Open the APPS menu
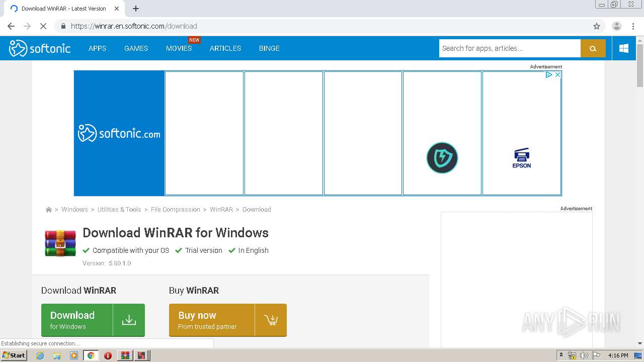Viewport: 644px width, 362px height. point(97,48)
